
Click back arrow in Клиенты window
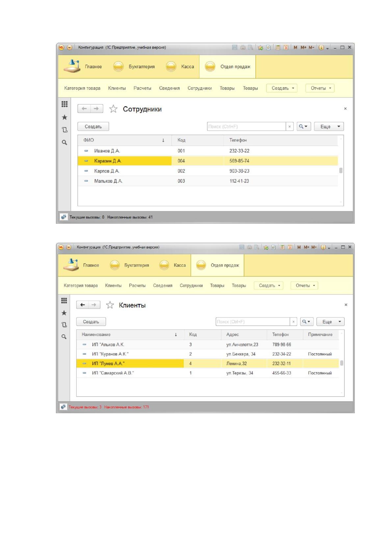coord(83,305)
